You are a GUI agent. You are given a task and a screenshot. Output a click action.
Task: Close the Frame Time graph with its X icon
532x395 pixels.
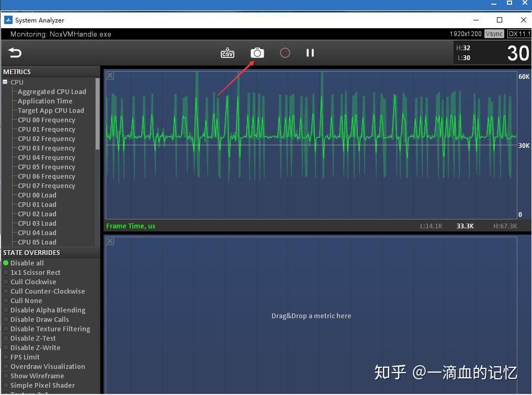(x=109, y=75)
